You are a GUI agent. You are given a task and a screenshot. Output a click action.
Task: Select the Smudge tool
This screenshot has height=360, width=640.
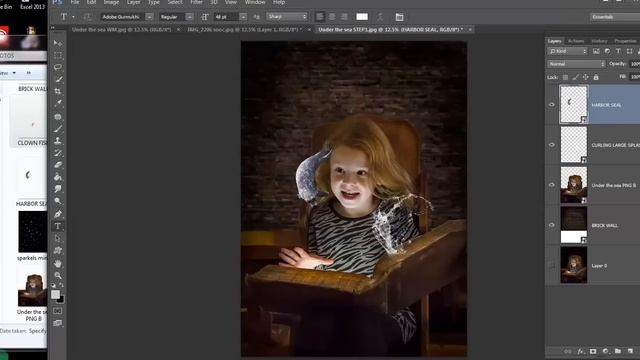click(58, 189)
